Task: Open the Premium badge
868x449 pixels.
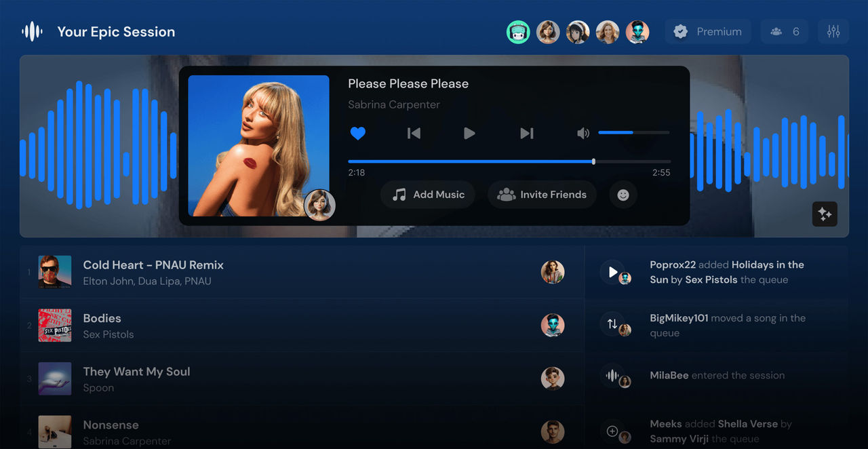Action: pyautogui.click(x=707, y=31)
